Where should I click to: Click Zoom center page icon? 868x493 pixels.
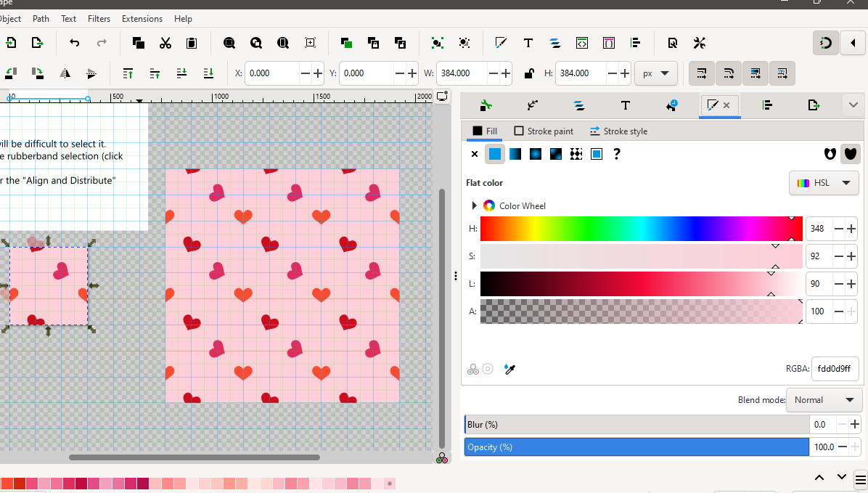tap(310, 43)
